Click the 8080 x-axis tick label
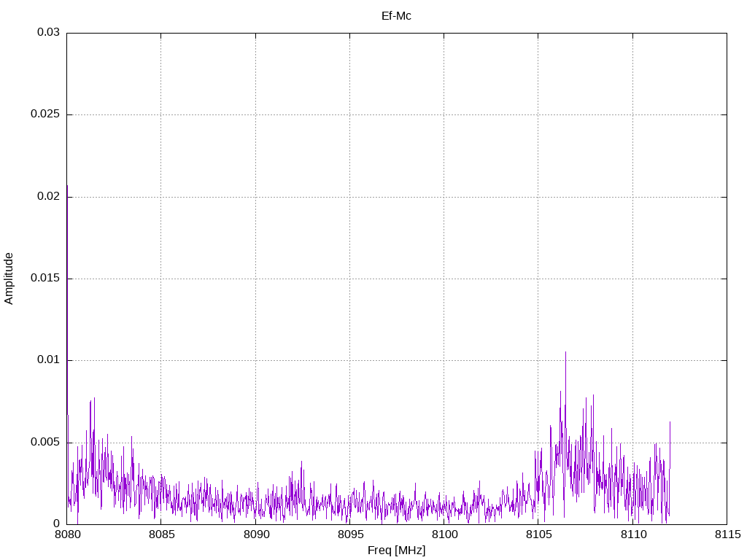The width and height of the screenshot is (747, 560). 67,534
